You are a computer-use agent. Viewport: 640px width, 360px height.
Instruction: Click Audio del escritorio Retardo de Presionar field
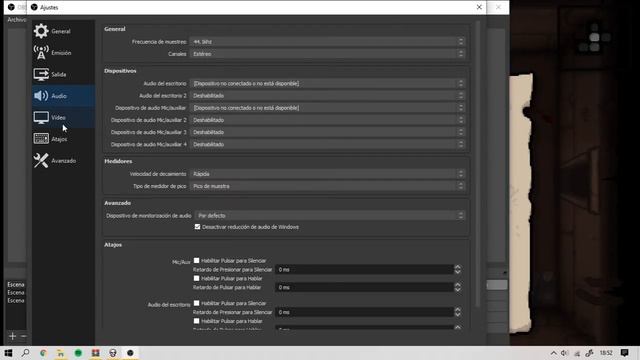coord(364,312)
